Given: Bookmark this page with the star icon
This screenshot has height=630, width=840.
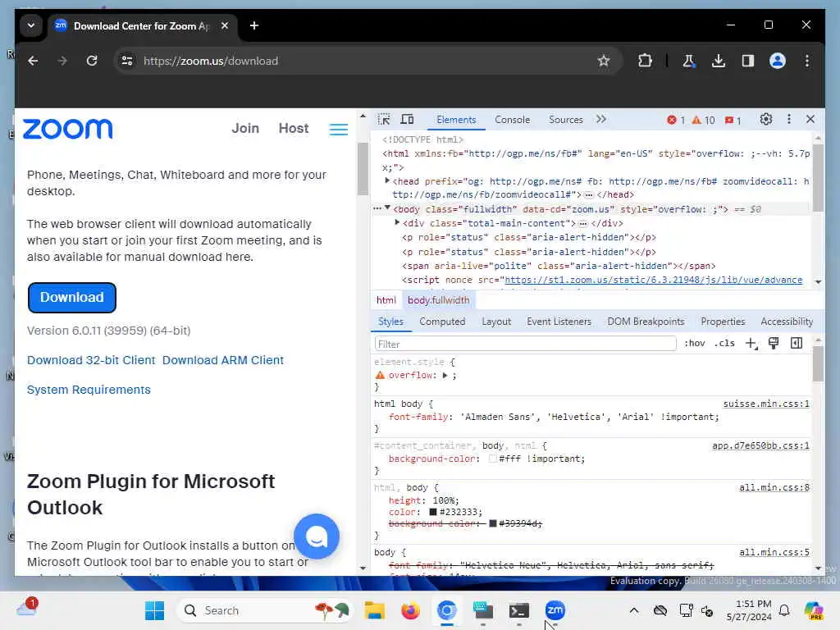Looking at the screenshot, I should pos(604,61).
